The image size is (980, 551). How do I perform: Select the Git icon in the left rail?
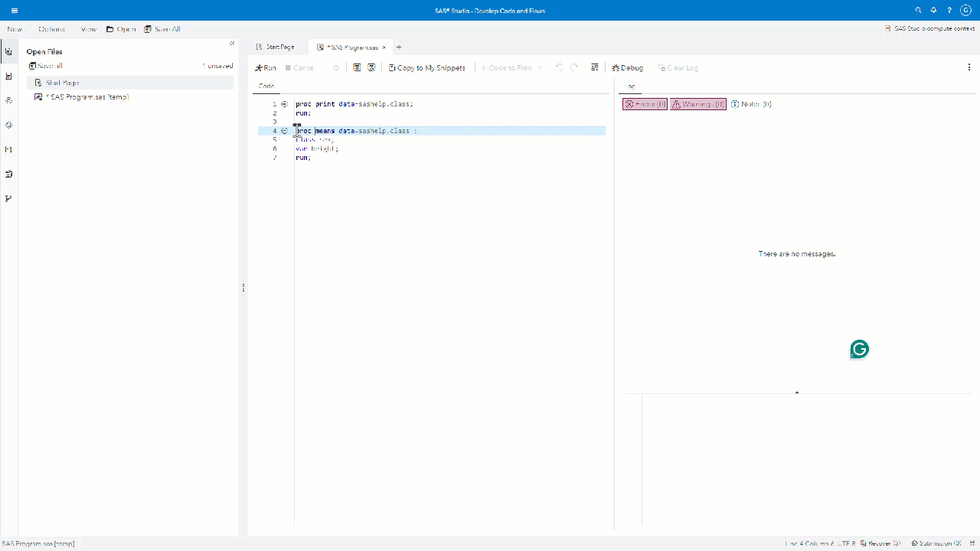pyautogui.click(x=8, y=198)
